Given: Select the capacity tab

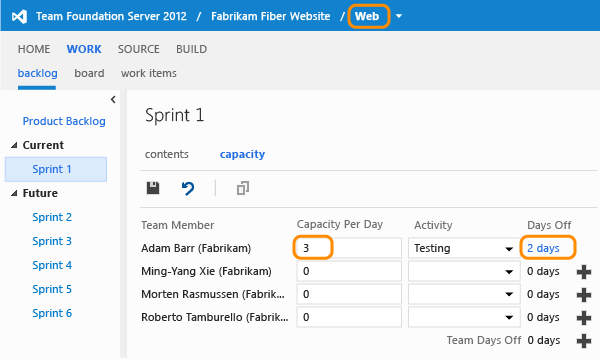Looking at the screenshot, I should click(x=242, y=154).
